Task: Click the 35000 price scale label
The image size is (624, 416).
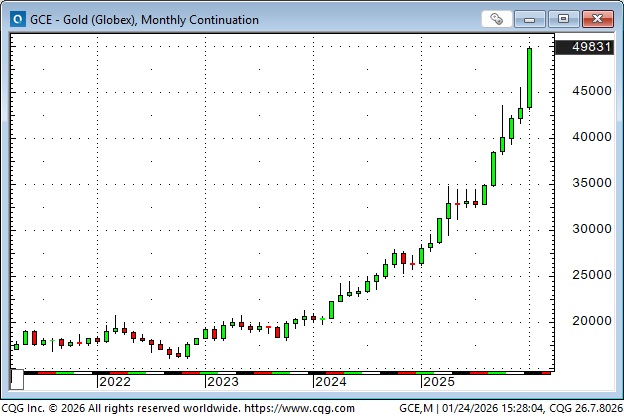Action: (x=587, y=183)
